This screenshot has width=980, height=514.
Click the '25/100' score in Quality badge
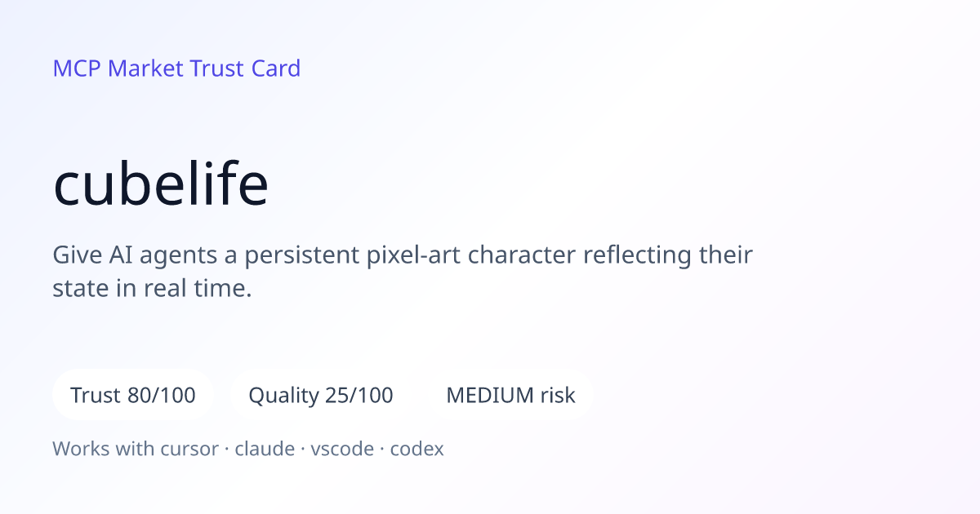[x=359, y=395]
